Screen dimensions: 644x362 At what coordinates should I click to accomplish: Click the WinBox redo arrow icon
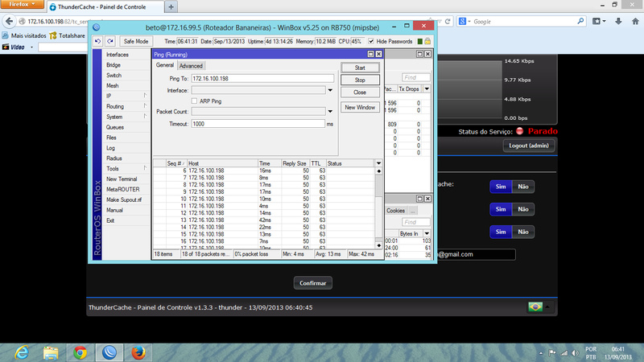(x=110, y=41)
